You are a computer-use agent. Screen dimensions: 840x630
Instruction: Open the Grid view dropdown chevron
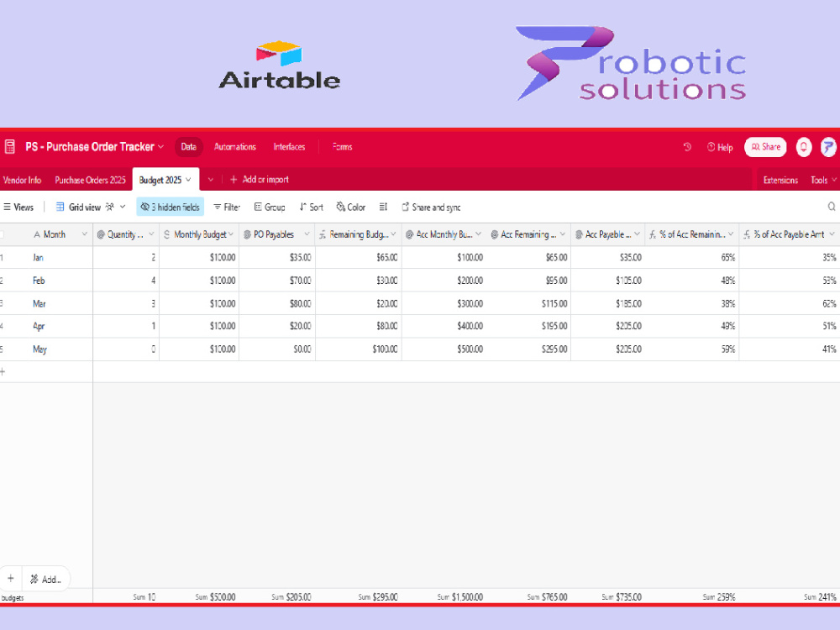coord(123,207)
